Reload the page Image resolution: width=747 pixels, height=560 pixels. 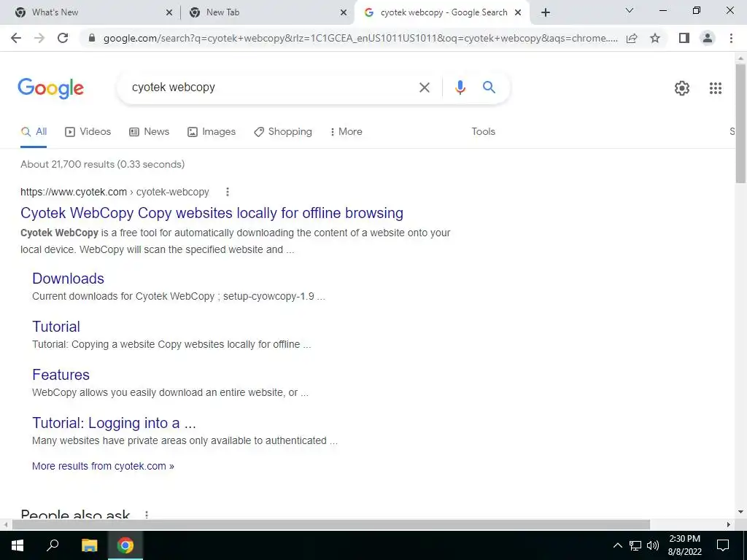pyautogui.click(x=63, y=38)
